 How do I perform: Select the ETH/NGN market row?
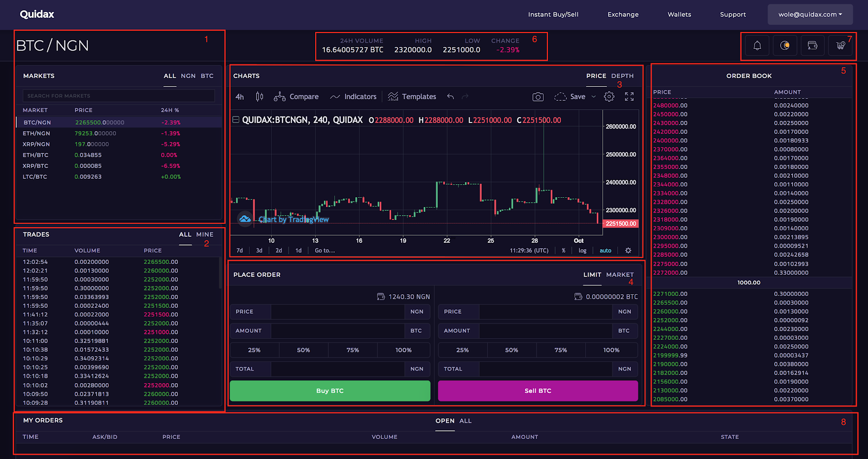(x=119, y=133)
